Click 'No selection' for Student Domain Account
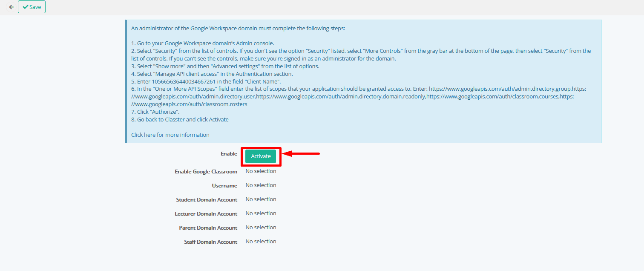 click(x=261, y=199)
